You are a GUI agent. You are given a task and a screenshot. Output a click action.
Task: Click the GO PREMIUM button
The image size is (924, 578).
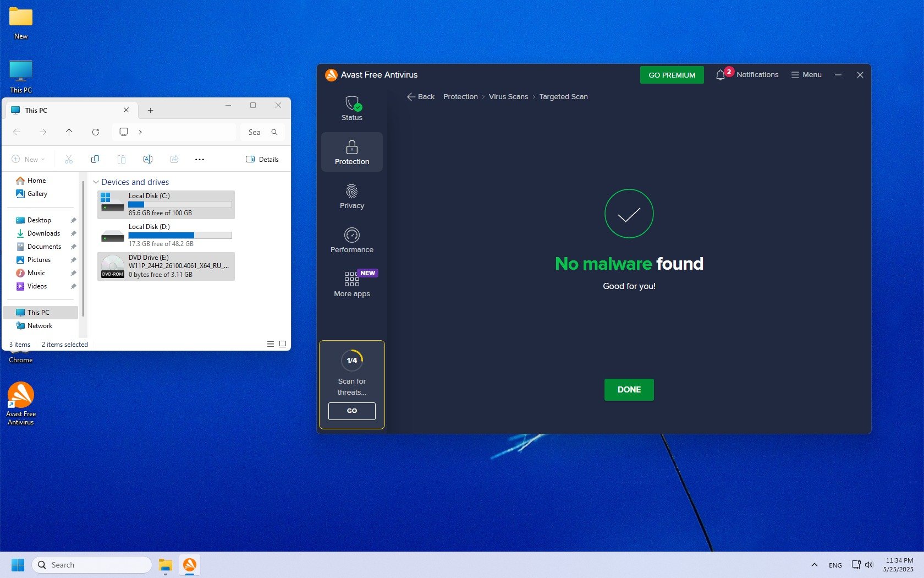click(x=672, y=75)
